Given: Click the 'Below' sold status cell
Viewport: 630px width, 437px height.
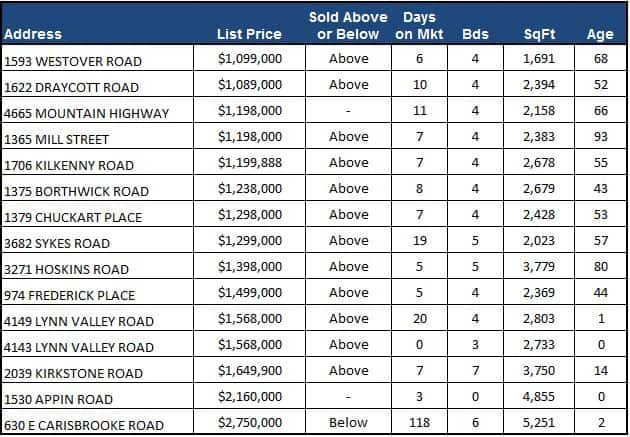Looking at the screenshot, I should (x=348, y=423).
